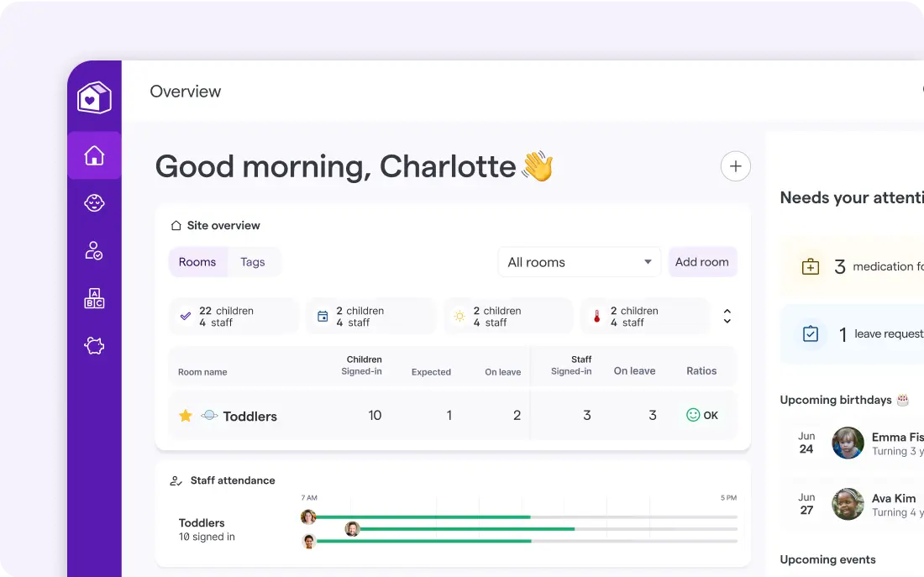Click the Staff attendance person icon
Screen dimensions: 924x577
pyautogui.click(x=176, y=481)
